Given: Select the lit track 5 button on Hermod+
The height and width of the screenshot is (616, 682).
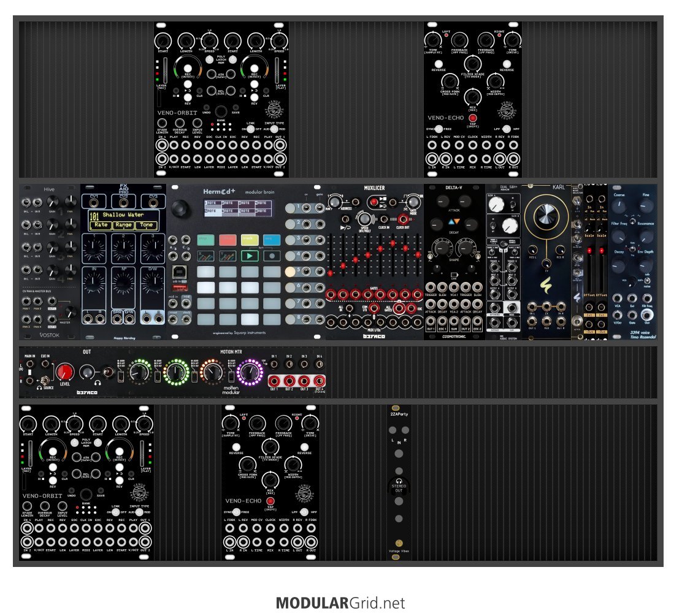Looking at the screenshot, I should 290,272.
